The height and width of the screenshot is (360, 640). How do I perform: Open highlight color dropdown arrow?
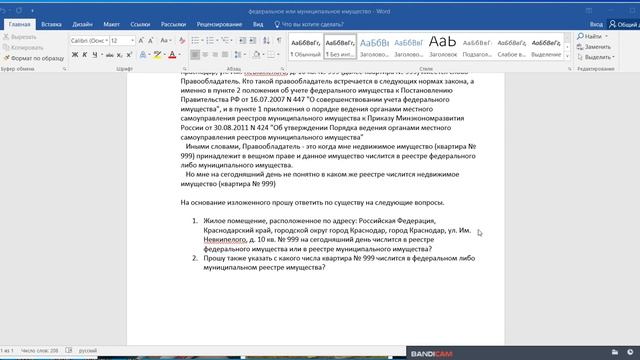pos(164,54)
